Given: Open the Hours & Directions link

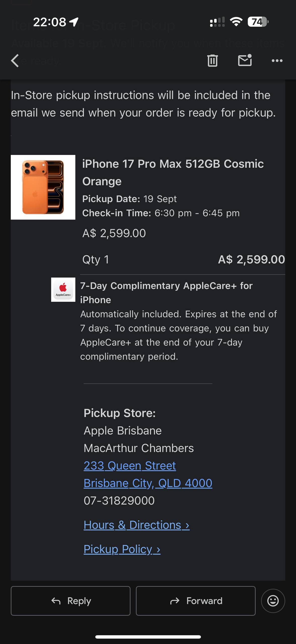Looking at the screenshot, I should coord(136,525).
